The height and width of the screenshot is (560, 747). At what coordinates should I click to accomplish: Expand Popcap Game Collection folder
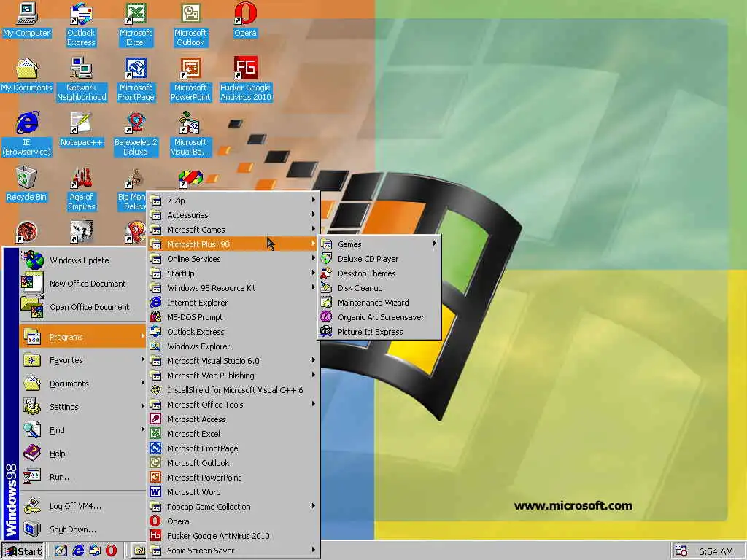click(233, 507)
